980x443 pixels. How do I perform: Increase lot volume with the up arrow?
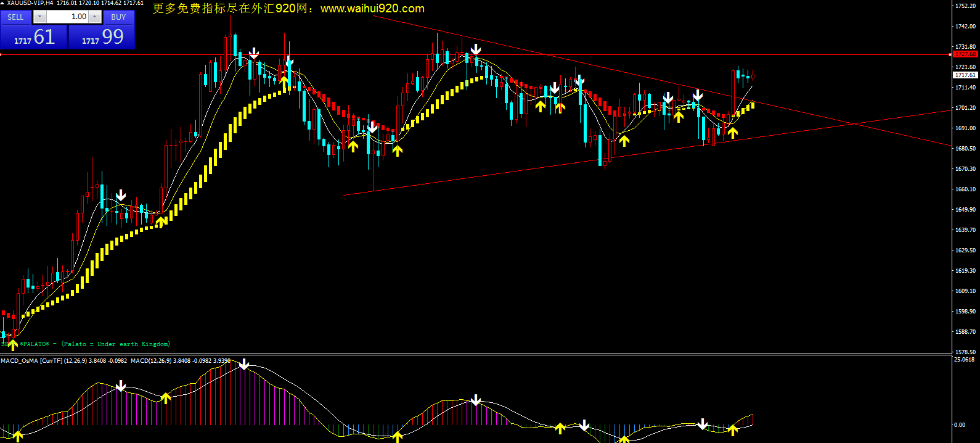point(96,17)
